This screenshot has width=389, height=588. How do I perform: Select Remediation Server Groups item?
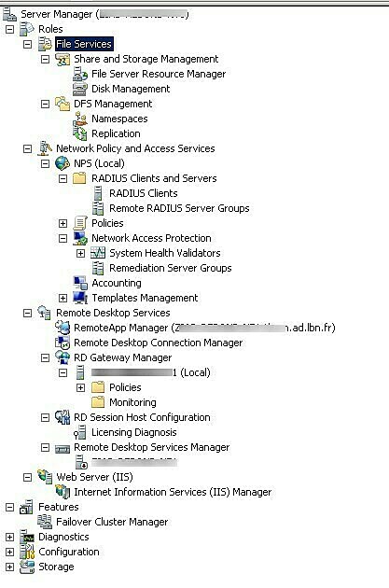170,268
